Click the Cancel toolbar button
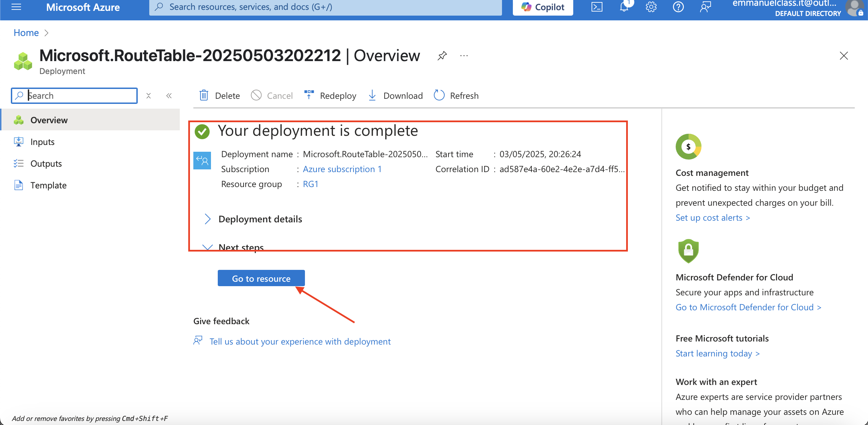Screen dimensions: 868x425 click(272, 96)
